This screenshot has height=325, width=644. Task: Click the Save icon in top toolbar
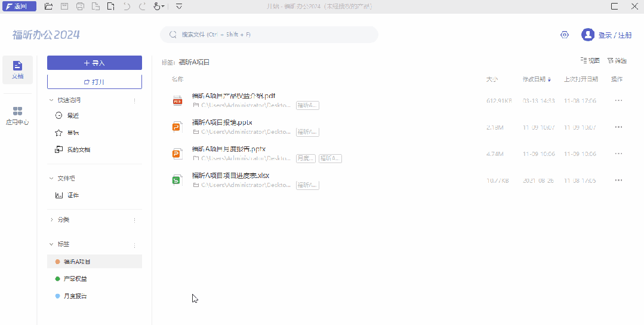[x=64, y=7]
